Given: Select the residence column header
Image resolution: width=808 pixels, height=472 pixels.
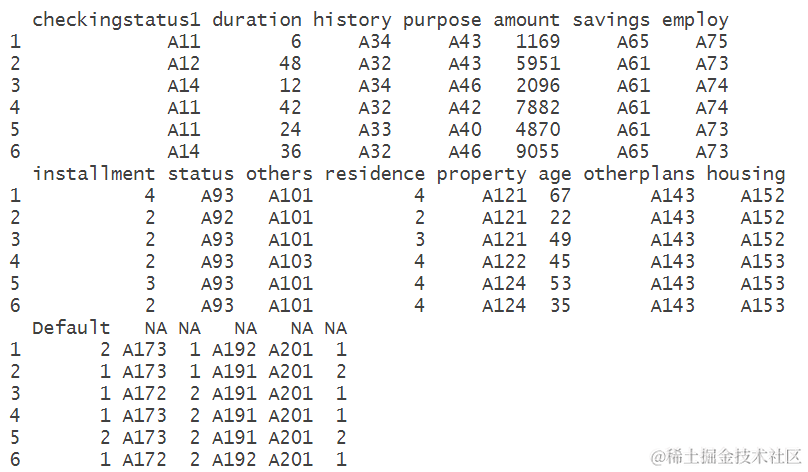Looking at the screenshot, I should [375, 174].
